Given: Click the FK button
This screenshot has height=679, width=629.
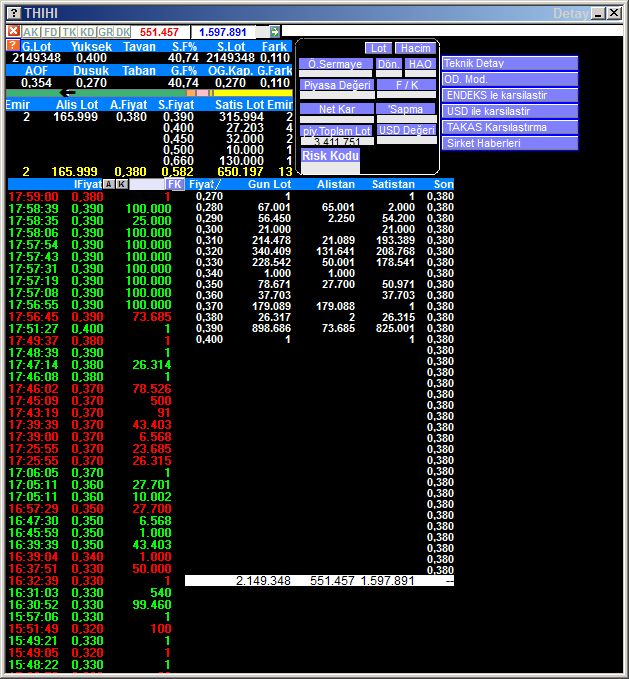Looking at the screenshot, I should pyautogui.click(x=175, y=184).
